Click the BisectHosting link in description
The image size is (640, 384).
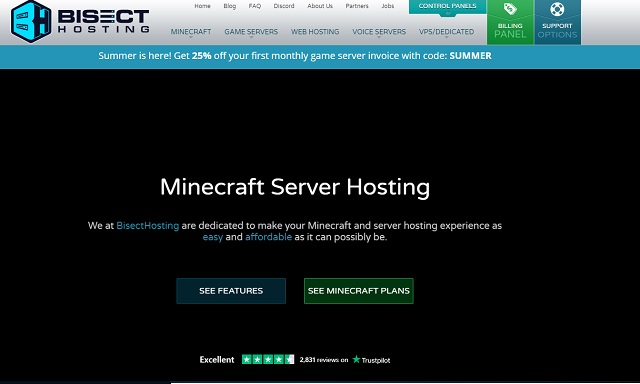click(148, 225)
